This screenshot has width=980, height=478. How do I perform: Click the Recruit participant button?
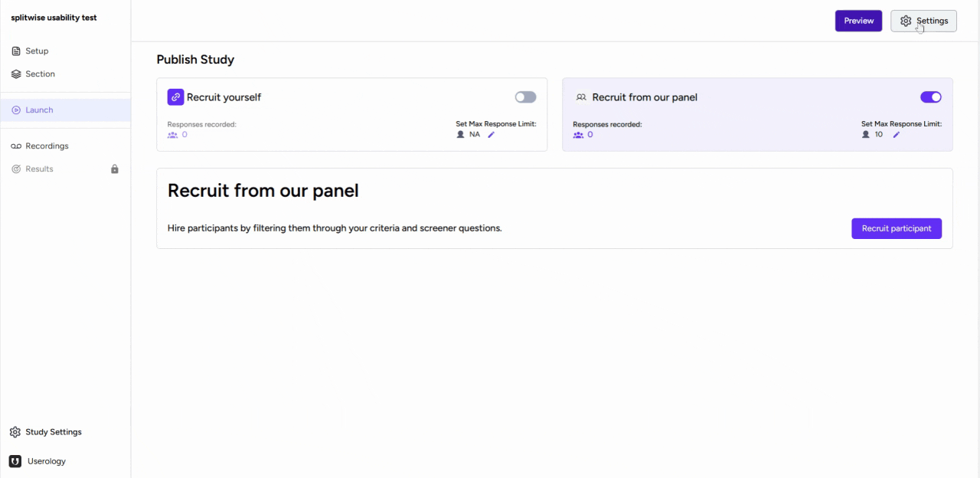pos(897,228)
